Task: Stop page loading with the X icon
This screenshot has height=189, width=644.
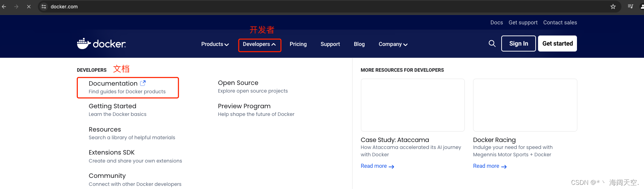Action: (29, 7)
